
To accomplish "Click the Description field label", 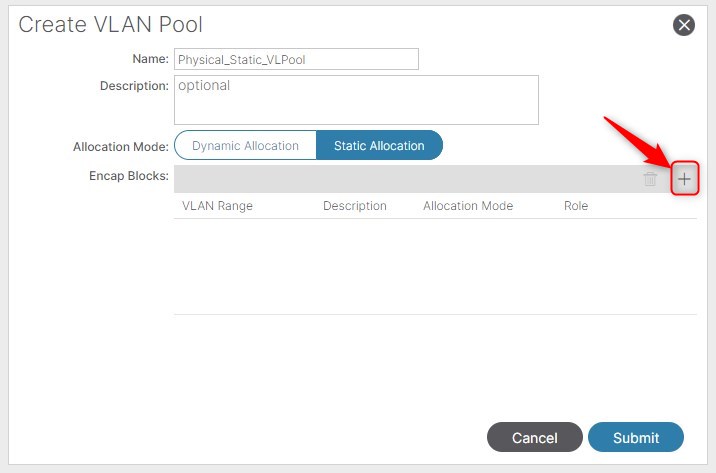I will tap(134, 86).
